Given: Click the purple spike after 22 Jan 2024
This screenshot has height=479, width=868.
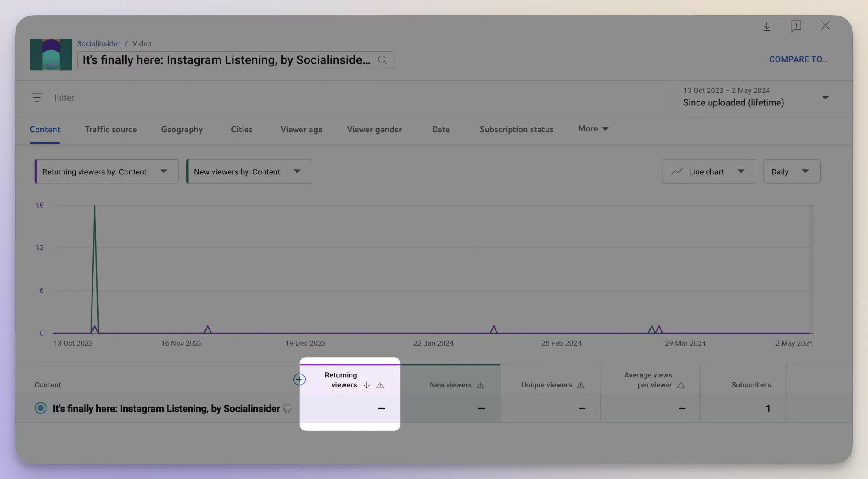Looking at the screenshot, I should point(493,329).
